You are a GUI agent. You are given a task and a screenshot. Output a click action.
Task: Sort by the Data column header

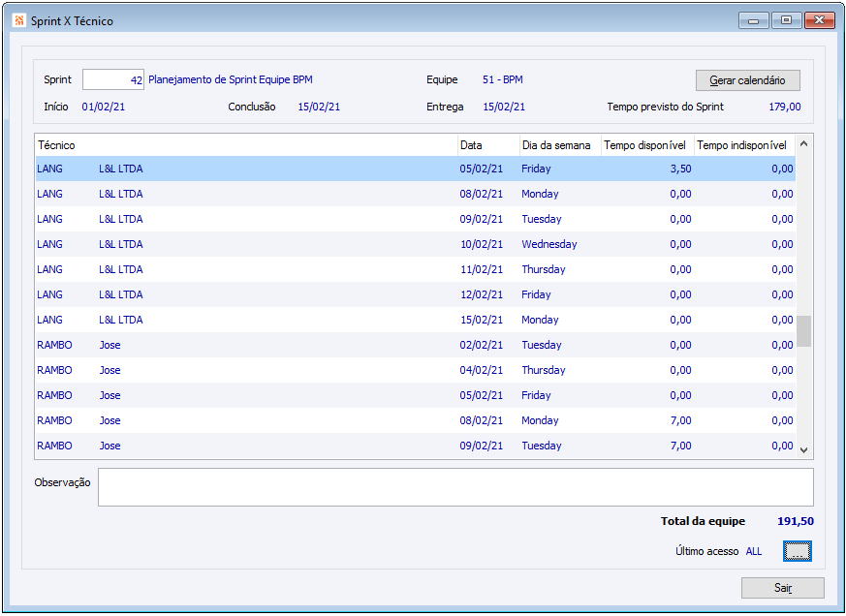(487, 145)
